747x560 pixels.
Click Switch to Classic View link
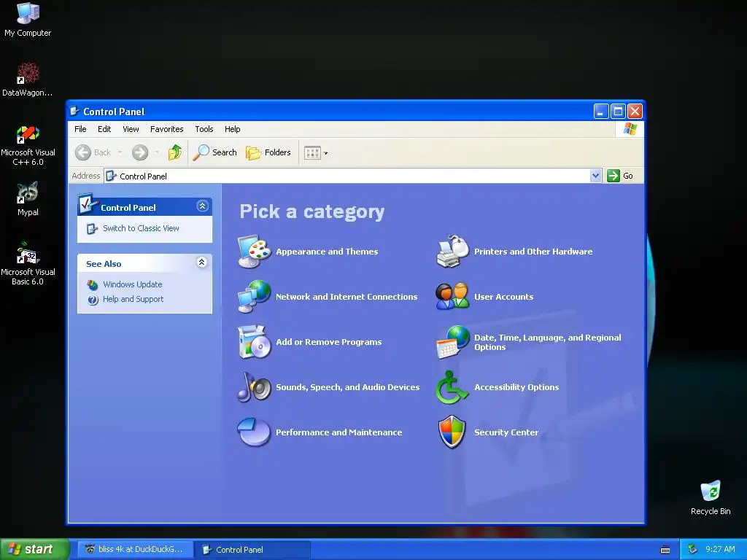141,228
